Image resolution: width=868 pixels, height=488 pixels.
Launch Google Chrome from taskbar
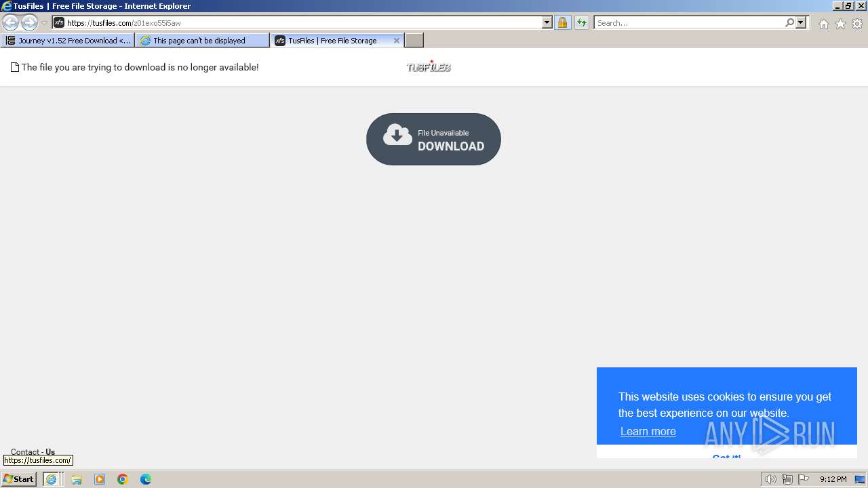[123, 479]
